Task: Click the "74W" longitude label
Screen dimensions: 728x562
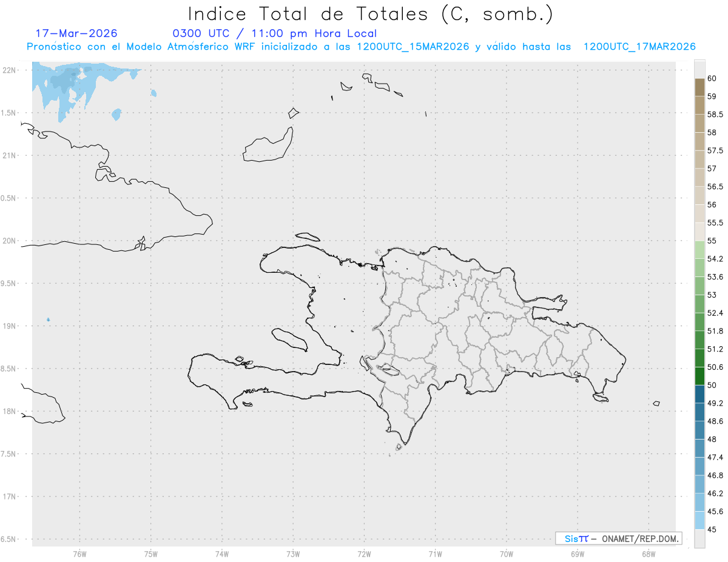Action: 222,553
